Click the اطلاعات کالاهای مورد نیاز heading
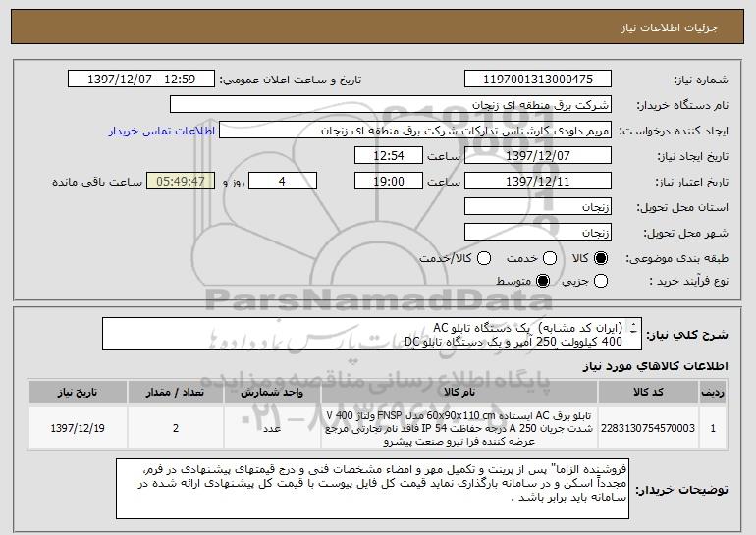This screenshot has width=756, height=535. (655, 367)
